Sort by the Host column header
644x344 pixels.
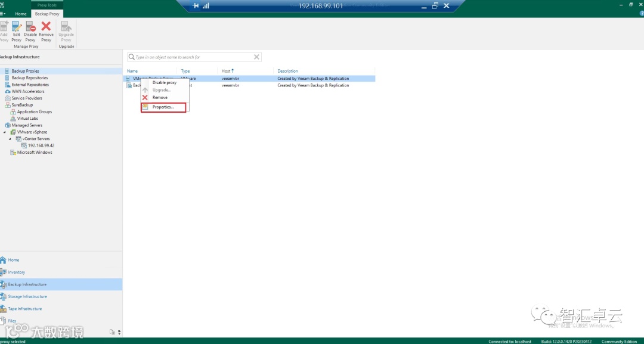[x=228, y=71]
